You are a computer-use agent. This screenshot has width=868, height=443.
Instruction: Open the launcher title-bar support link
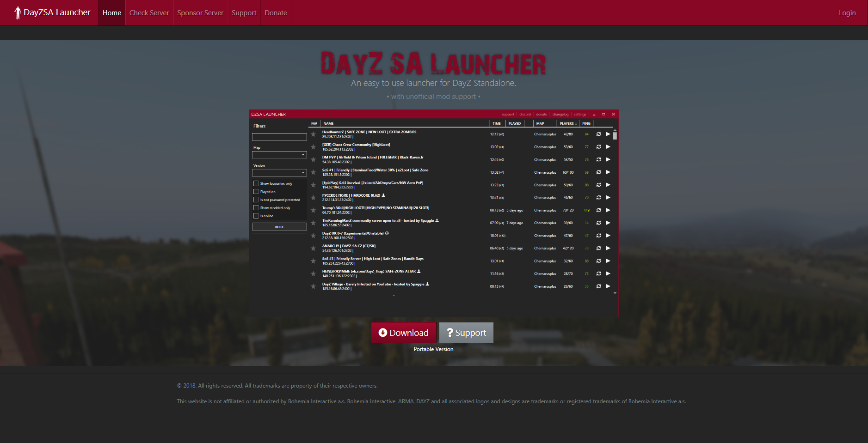[508, 114]
